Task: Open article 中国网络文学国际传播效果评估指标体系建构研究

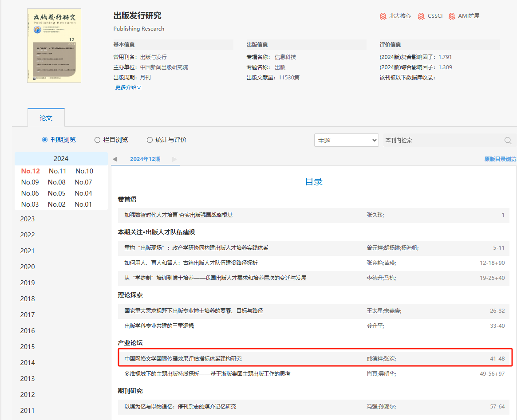Action: (x=183, y=359)
